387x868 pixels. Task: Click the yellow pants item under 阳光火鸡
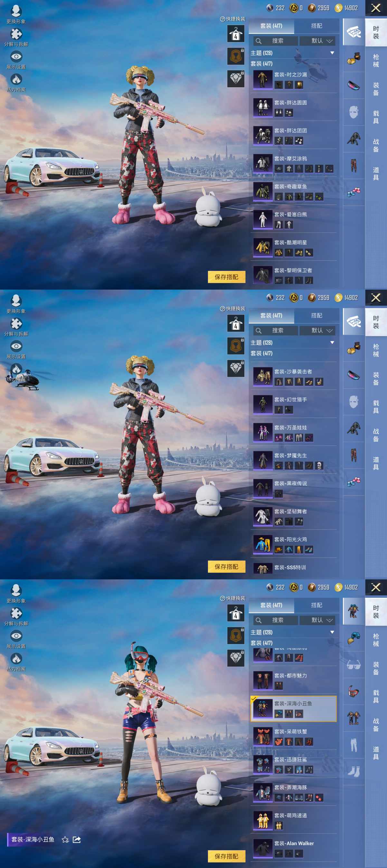click(x=299, y=549)
